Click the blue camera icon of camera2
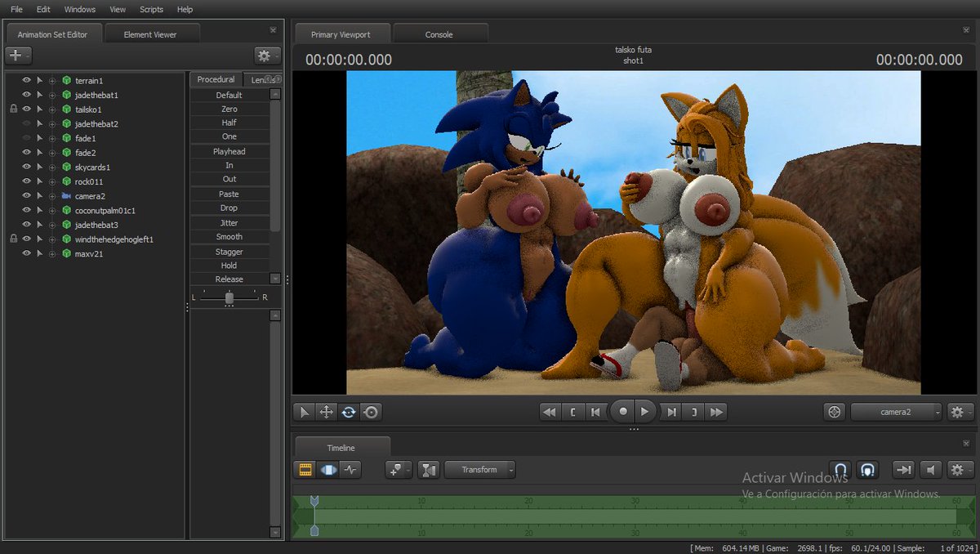Image resolution: width=980 pixels, height=554 pixels. point(66,196)
